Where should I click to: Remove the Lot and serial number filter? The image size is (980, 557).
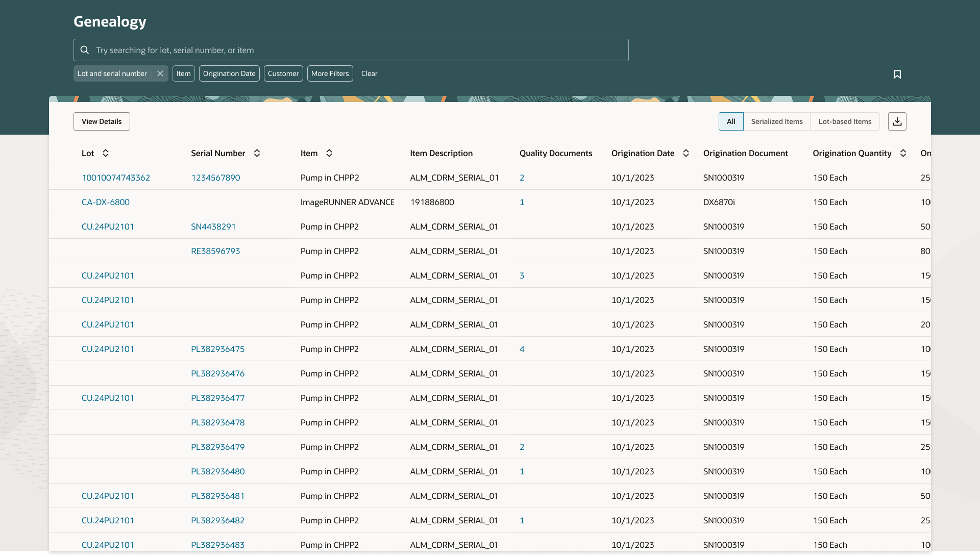[x=160, y=73]
